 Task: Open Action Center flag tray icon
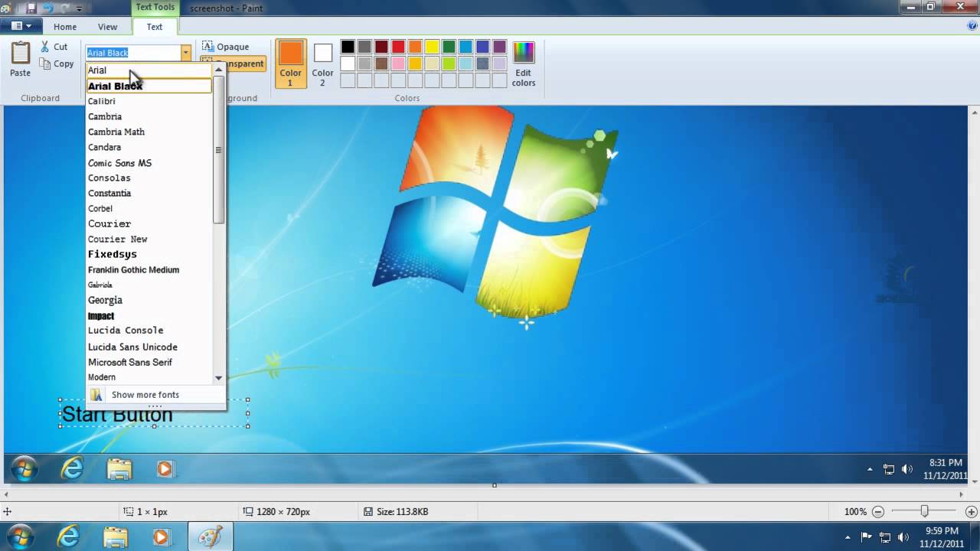pyautogui.click(x=867, y=536)
